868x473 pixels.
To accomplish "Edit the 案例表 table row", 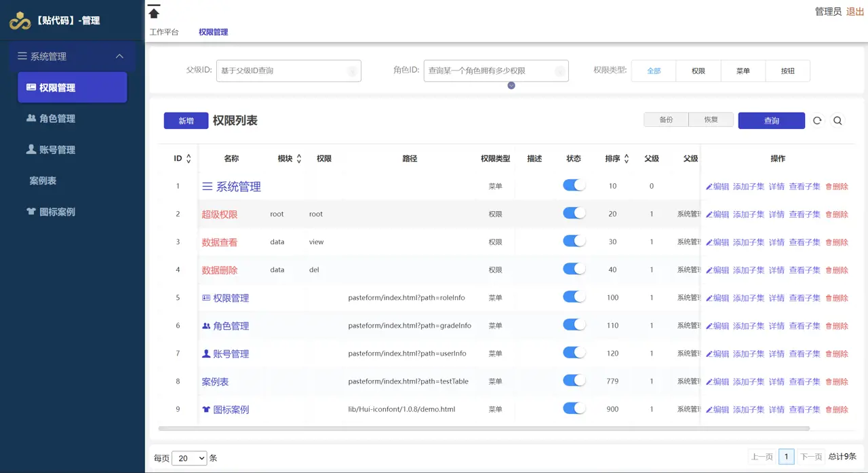I will [x=717, y=382].
